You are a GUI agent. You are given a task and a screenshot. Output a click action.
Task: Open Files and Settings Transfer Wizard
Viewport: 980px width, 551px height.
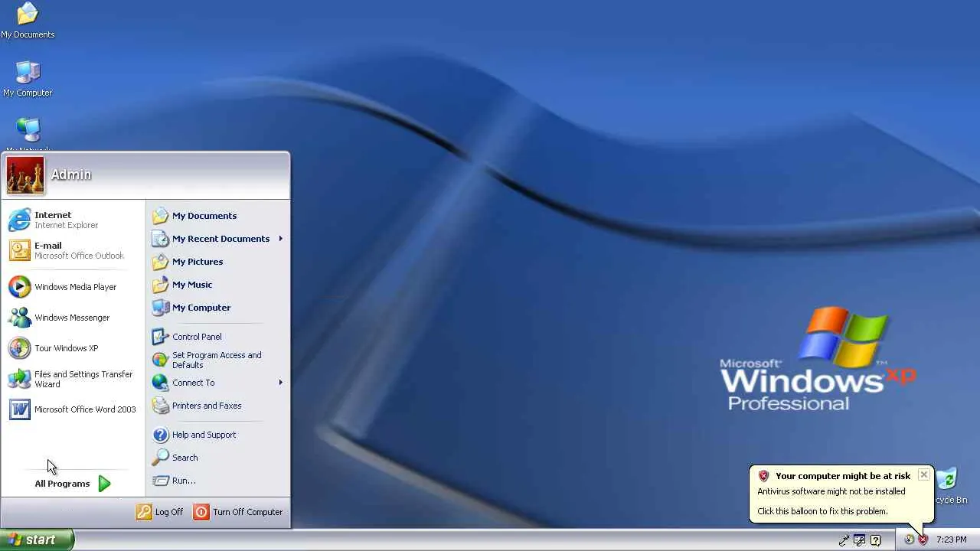point(73,379)
